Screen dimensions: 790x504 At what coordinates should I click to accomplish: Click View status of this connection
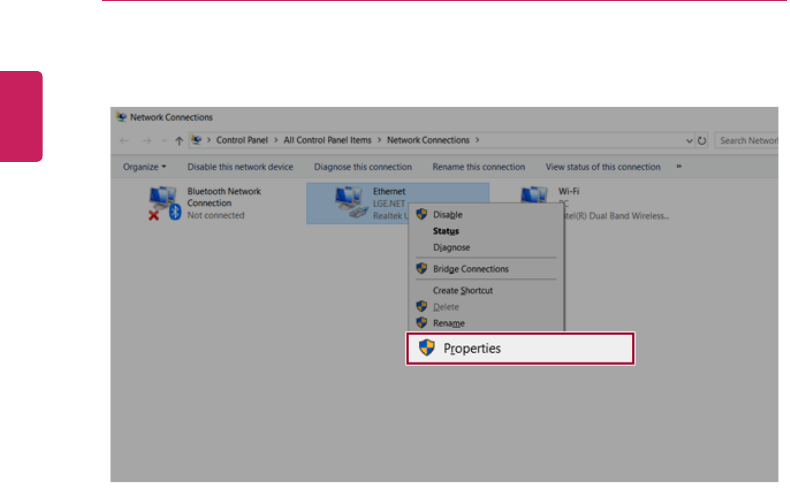pos(603,167)
